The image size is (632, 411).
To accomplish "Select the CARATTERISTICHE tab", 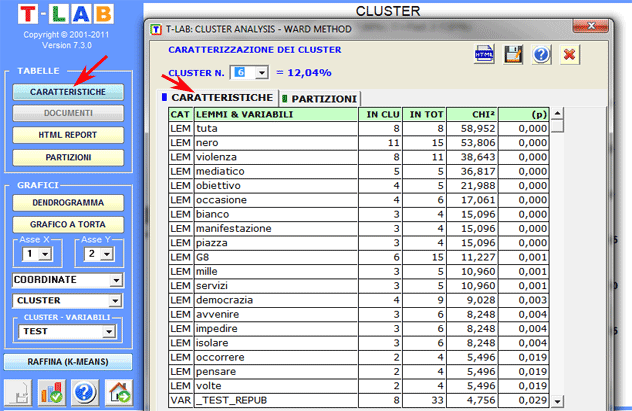I will (218, 98).
